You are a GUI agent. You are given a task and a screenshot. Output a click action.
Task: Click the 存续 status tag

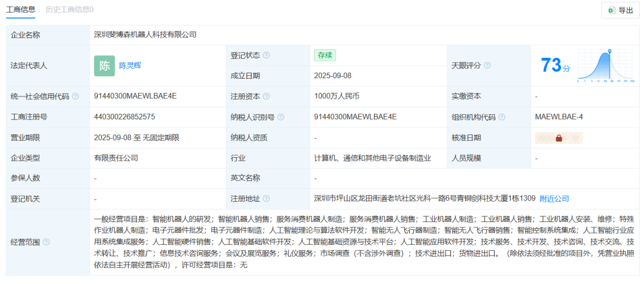(325, 55)
